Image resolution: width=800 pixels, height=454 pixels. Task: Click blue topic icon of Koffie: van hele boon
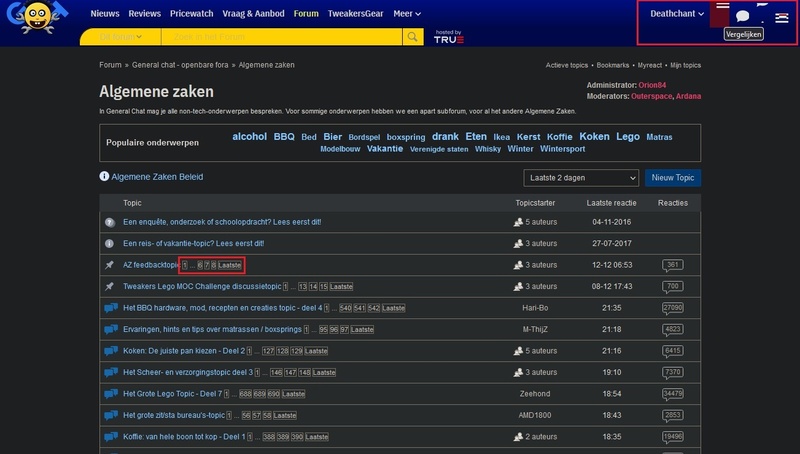point(111,437)
